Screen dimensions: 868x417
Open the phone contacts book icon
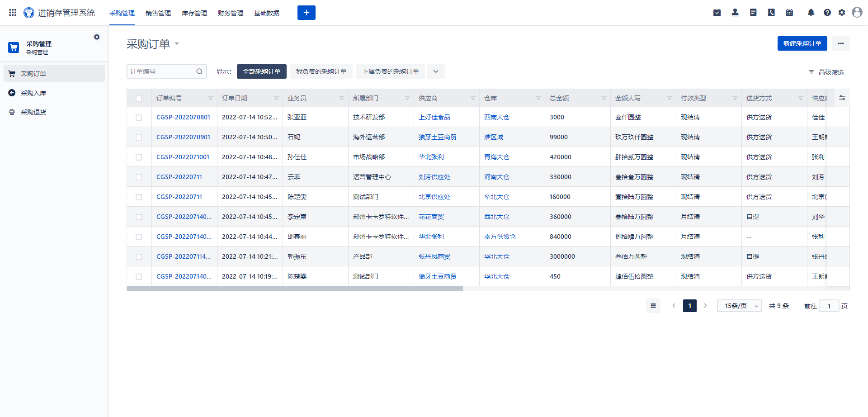coord(771,13)
